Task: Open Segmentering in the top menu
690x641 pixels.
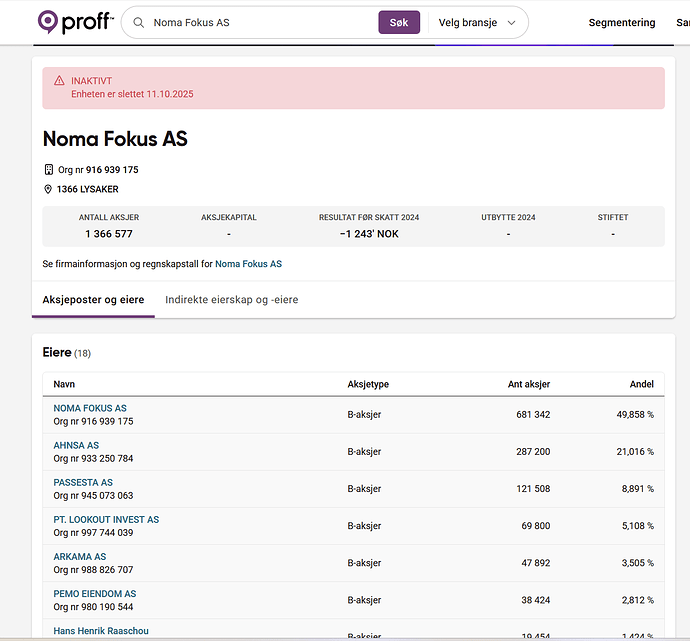Action: [621, 22]
